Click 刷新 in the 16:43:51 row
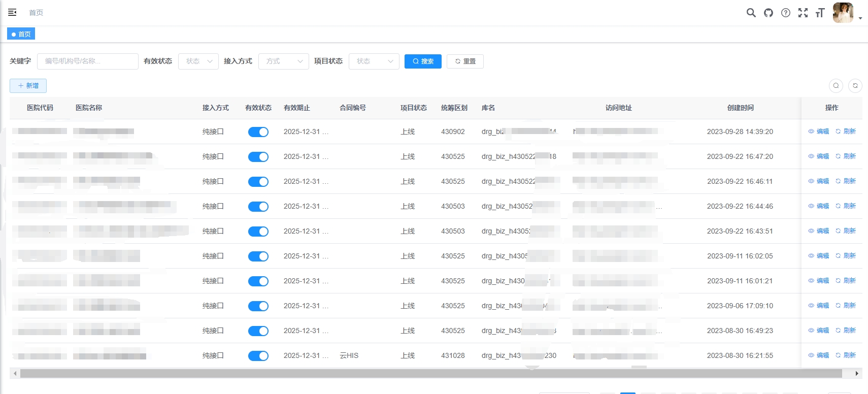 (x=846, y=231)
